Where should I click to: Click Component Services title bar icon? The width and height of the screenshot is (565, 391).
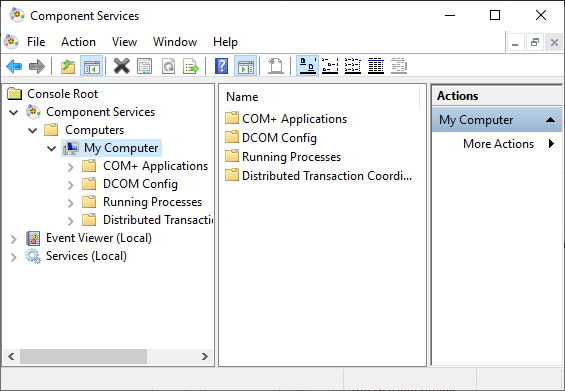[x=17, y=15]
